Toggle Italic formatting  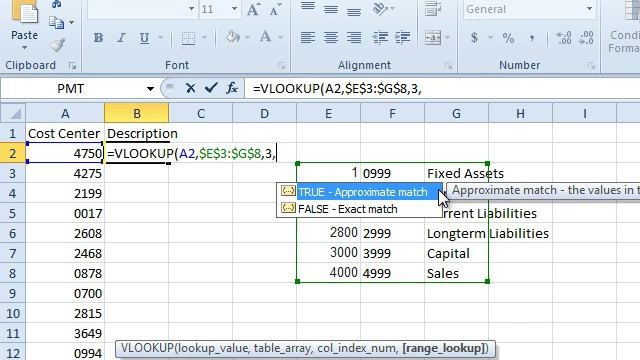[121, 38]
